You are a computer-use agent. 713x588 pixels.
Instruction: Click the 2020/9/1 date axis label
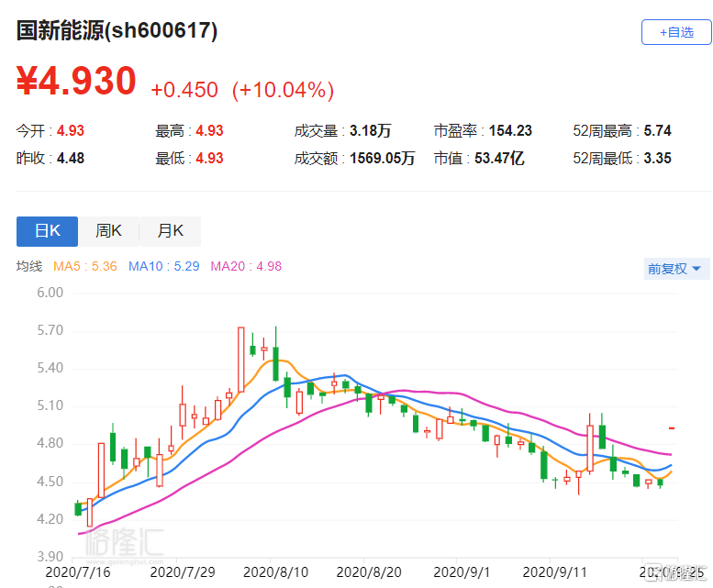(462, 572)
